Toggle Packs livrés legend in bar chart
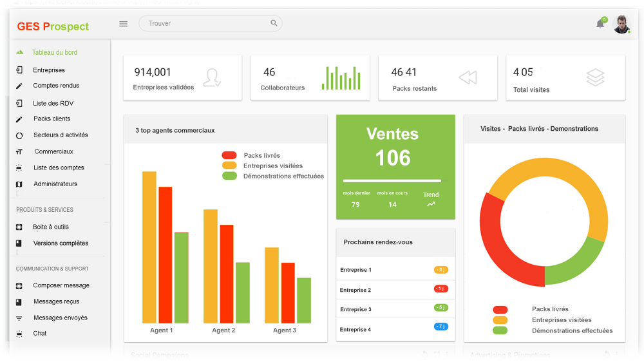 pos(229,155)
